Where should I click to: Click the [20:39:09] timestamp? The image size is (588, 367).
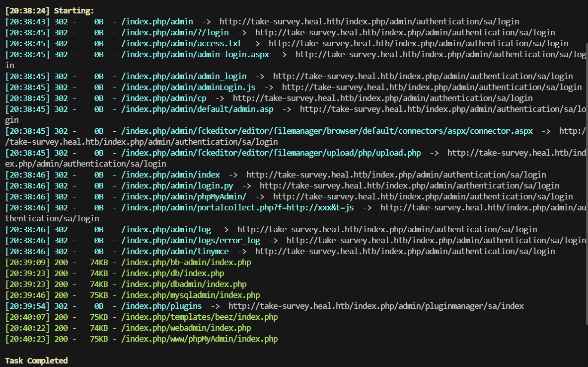point(27,262)
